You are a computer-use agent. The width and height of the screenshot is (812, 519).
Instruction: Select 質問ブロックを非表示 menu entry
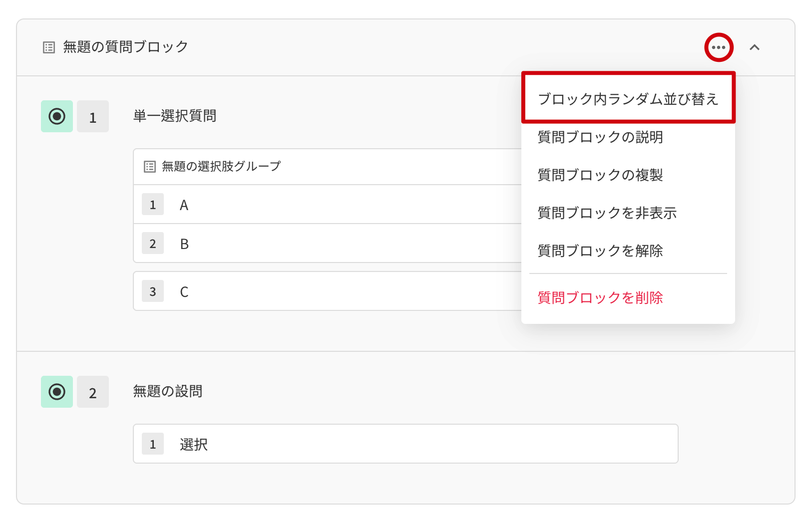pos(628,213)
